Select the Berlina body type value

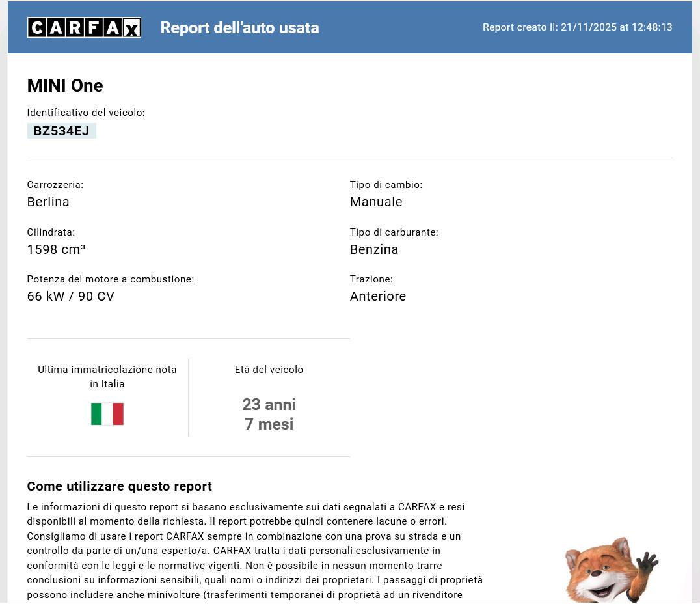coord(48,202)
